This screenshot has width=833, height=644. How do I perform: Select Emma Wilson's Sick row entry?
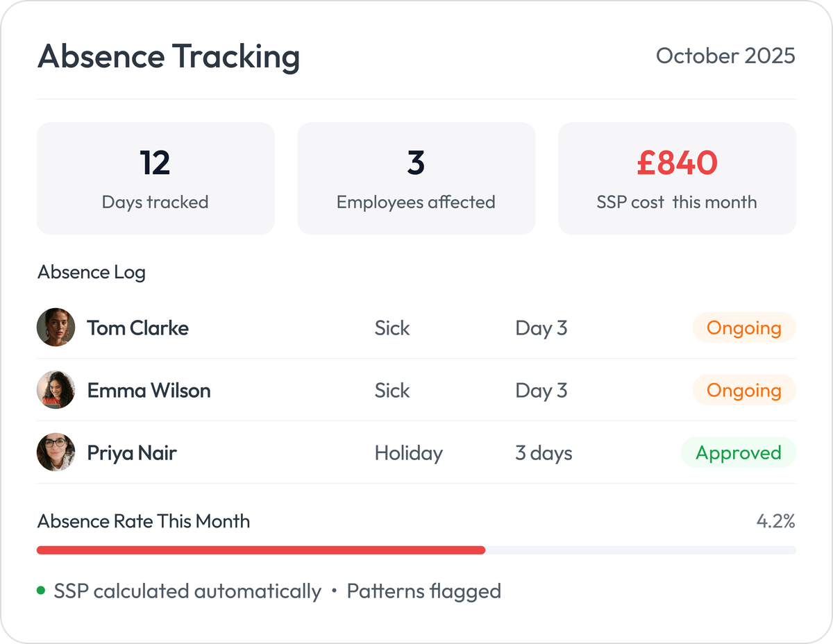(392, 389)
